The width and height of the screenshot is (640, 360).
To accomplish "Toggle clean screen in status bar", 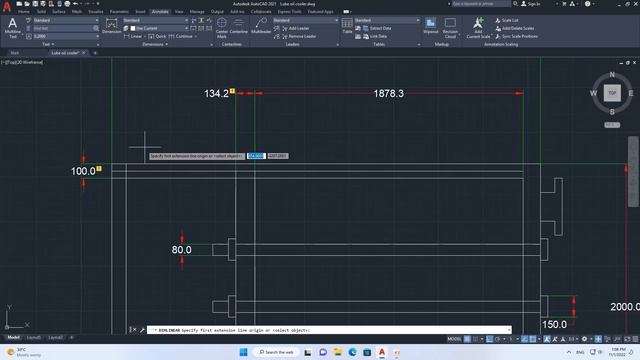I will pos(627,339).
